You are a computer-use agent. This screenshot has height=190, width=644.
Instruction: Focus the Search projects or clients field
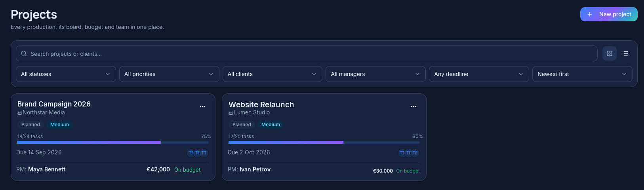point(307,53)
